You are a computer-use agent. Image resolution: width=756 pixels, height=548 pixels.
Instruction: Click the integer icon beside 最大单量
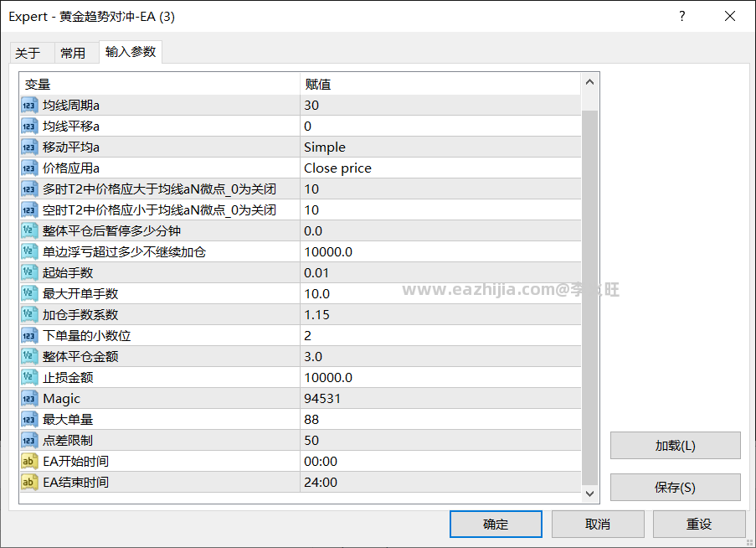coord(29,419)
